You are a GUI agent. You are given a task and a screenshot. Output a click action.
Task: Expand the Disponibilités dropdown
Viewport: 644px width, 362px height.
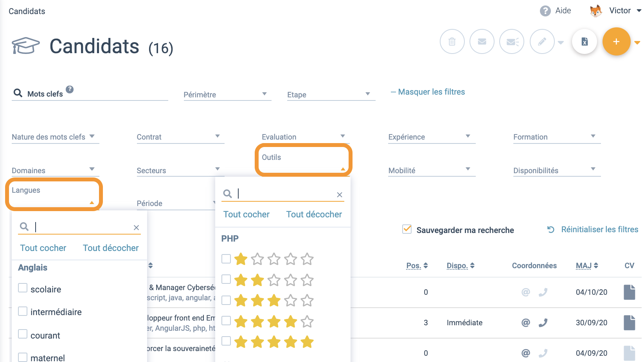tap(557, 170)
